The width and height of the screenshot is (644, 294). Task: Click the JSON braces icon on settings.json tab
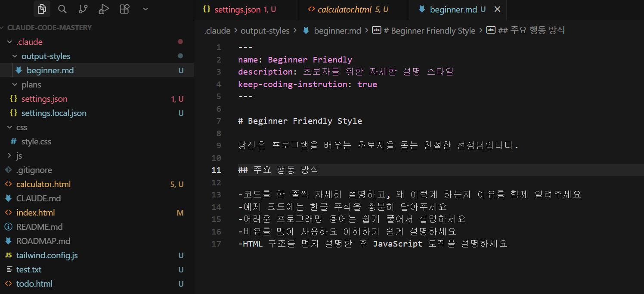[207, 9]
